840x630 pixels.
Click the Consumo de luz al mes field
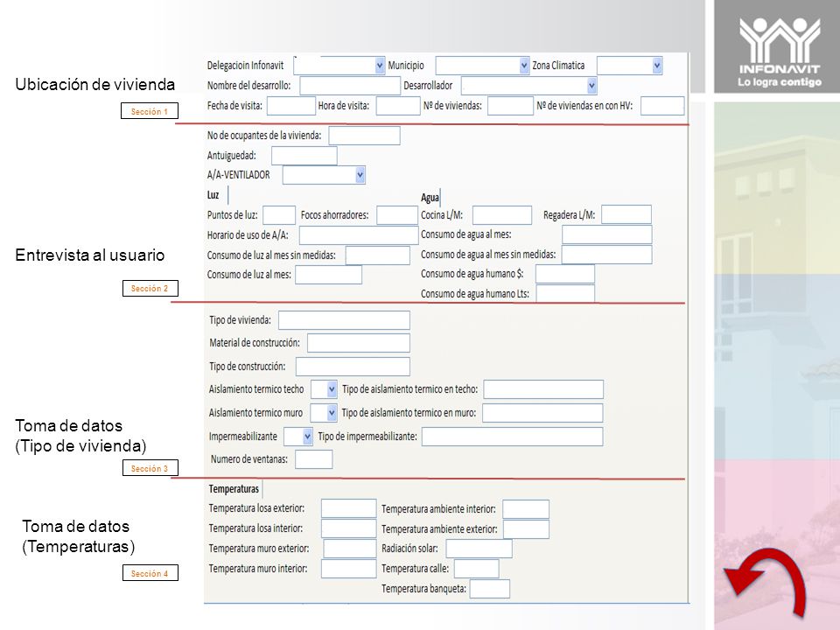point(328,275)
